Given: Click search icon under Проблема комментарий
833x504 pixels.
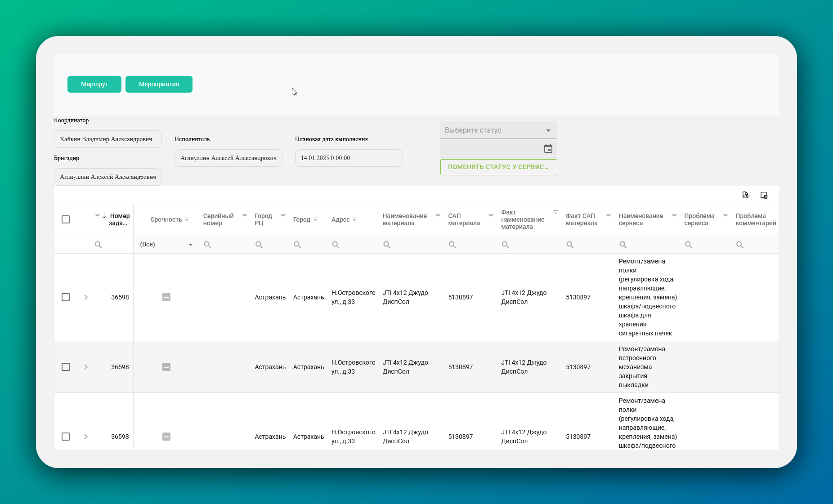Looking at the screenshot, I should tap(740, 245).
